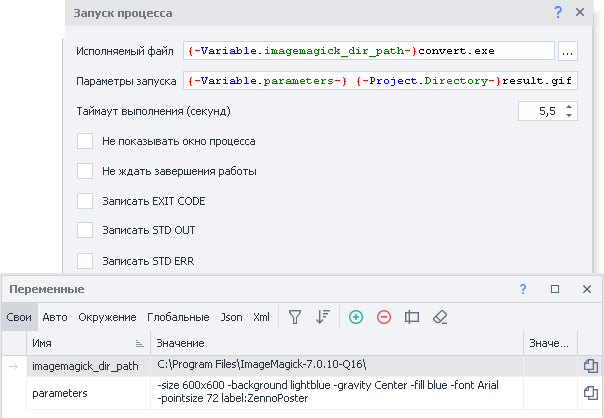Click the rename variable icon

(x=412, y=317)
